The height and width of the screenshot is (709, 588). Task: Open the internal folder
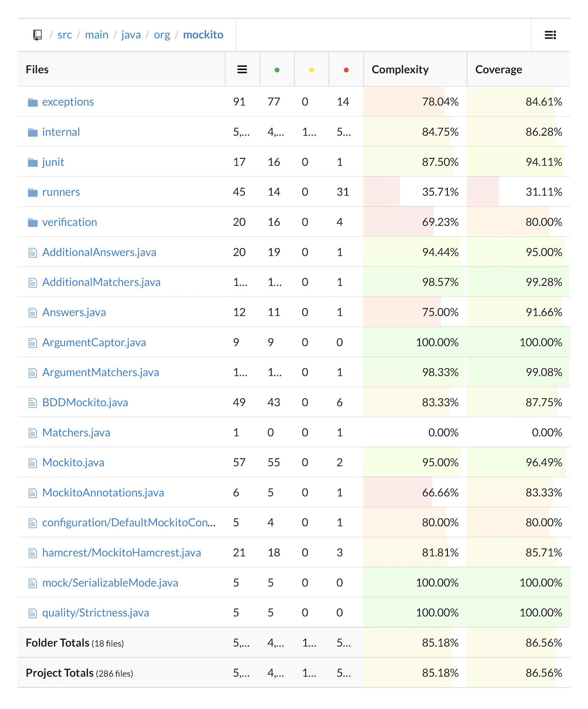tap(61, 132)
